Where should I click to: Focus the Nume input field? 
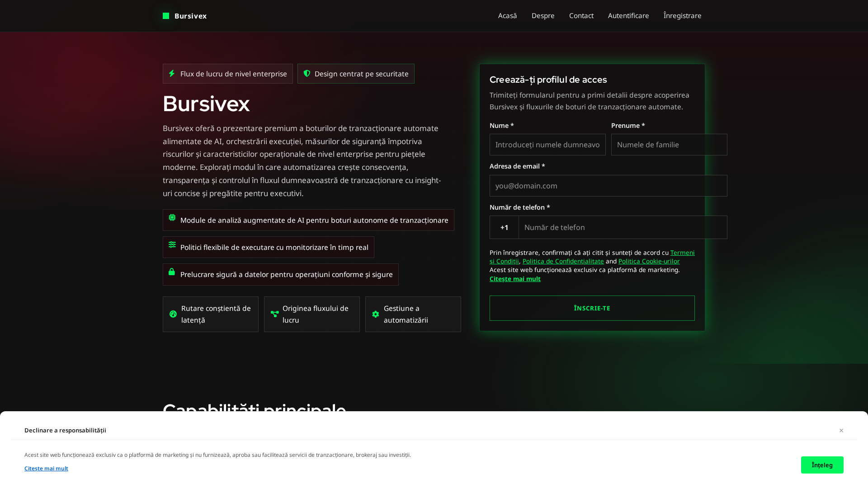(547, 145)
